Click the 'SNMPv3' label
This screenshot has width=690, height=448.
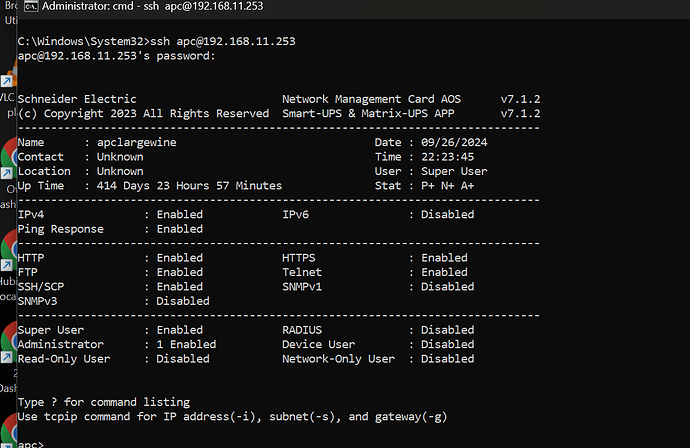[37, 301]
